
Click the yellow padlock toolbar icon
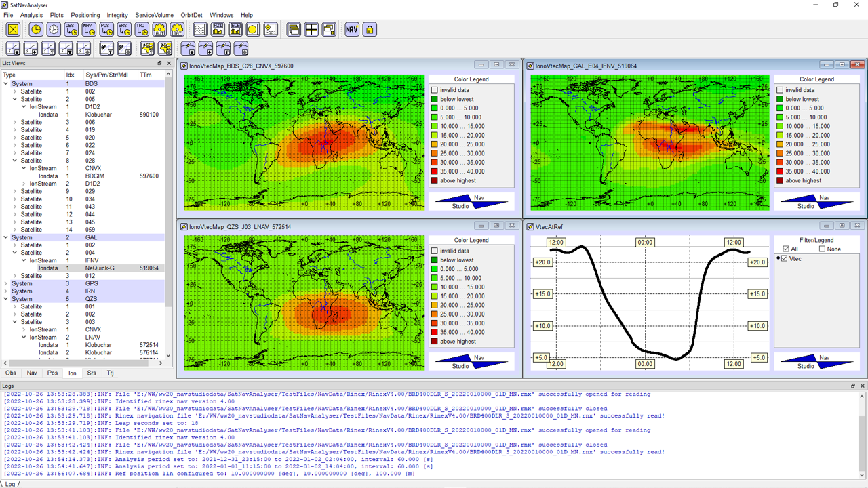(x=370, y=30)
